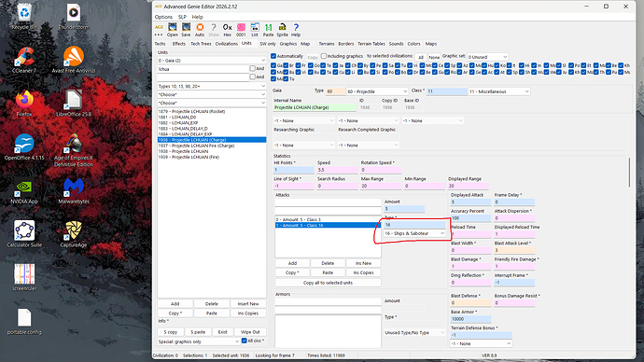Viewport: 644px width, 362px height.
Task: Switch to the Terrain Tables tab
Action: pos(371,44)
